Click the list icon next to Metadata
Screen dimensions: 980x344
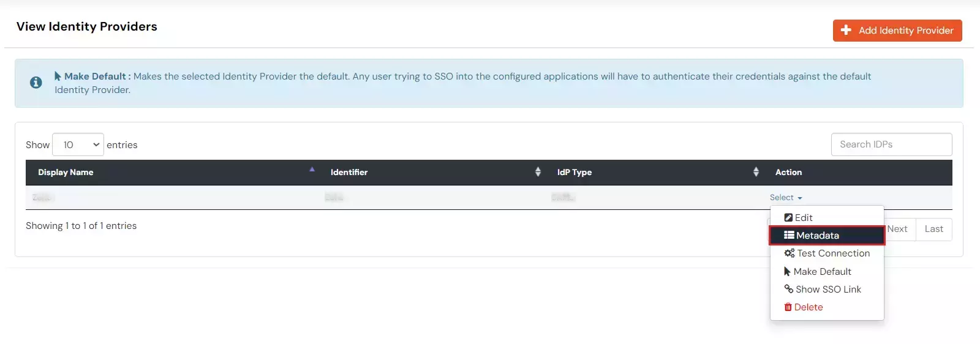[789, 235]
